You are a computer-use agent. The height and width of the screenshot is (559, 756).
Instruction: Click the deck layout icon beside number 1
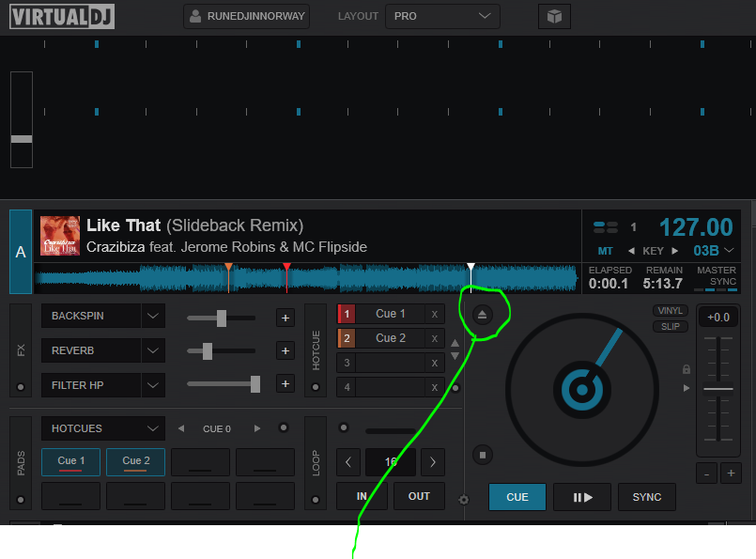pos(606,227)
